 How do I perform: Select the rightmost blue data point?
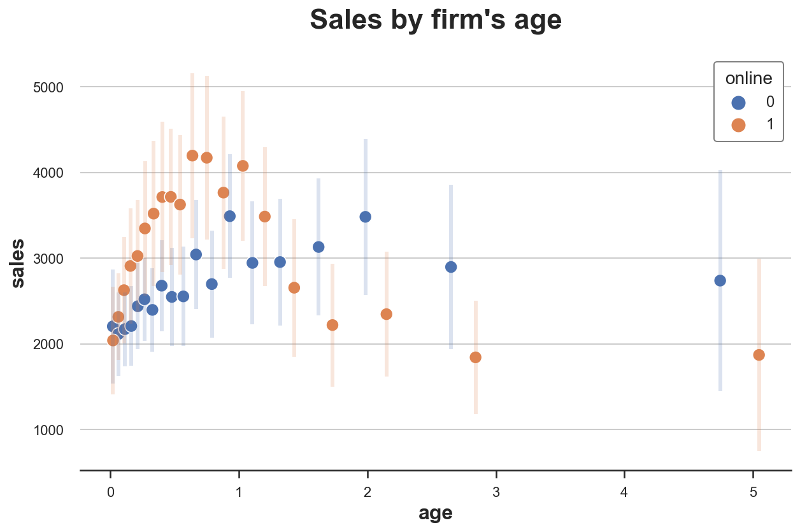(x=720, y=280)
